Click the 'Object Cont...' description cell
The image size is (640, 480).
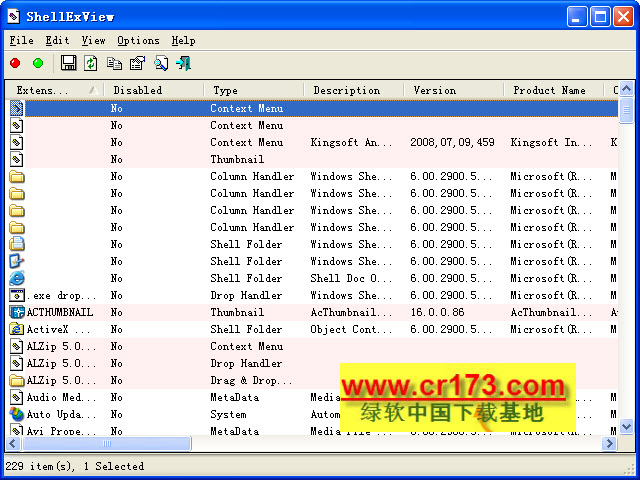351,329
